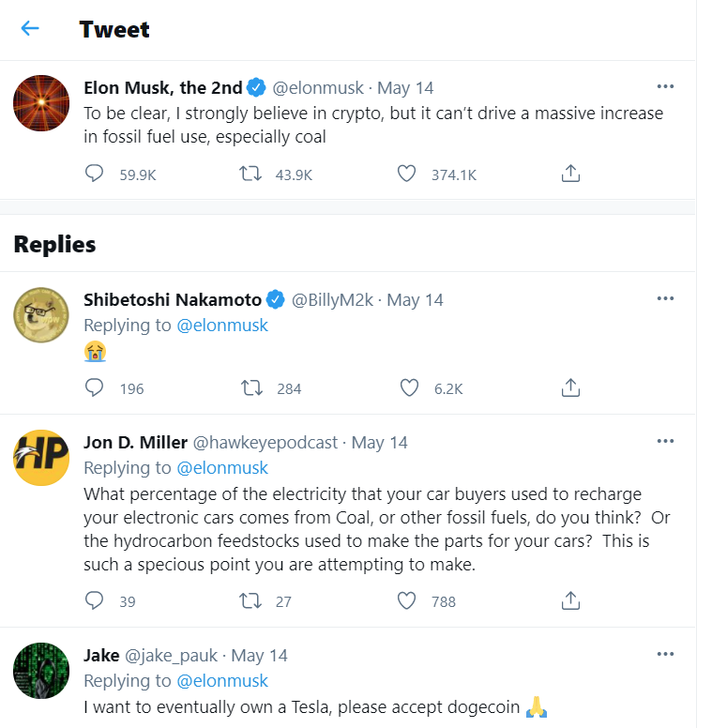Like Jon D. Miller's reply
712x728 pixels.
pyautogui.click(x=408, y=600)
